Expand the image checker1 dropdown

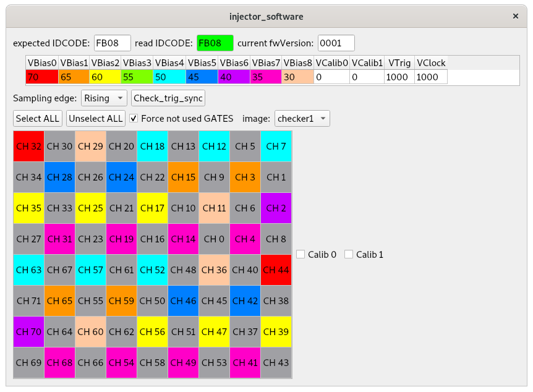302,118
